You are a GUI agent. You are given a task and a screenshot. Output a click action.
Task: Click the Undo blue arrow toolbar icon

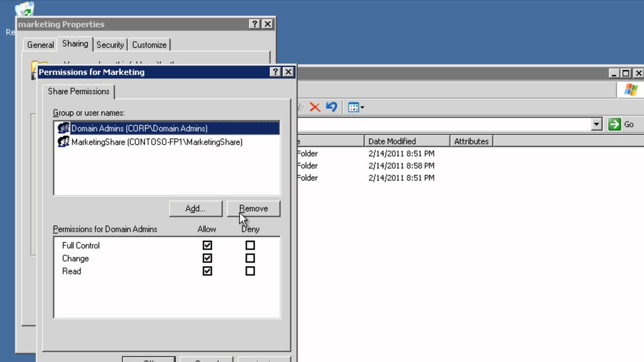click(331, 107)
